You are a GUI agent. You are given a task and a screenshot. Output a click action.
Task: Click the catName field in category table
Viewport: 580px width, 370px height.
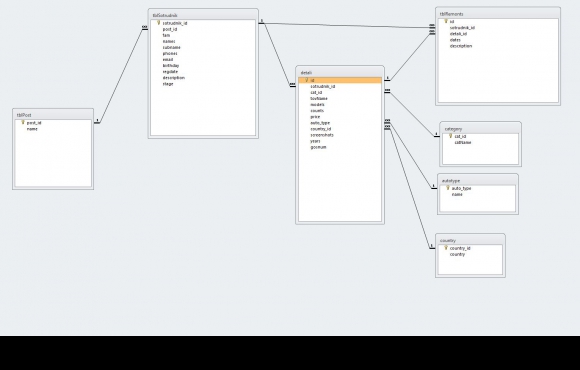463,142
